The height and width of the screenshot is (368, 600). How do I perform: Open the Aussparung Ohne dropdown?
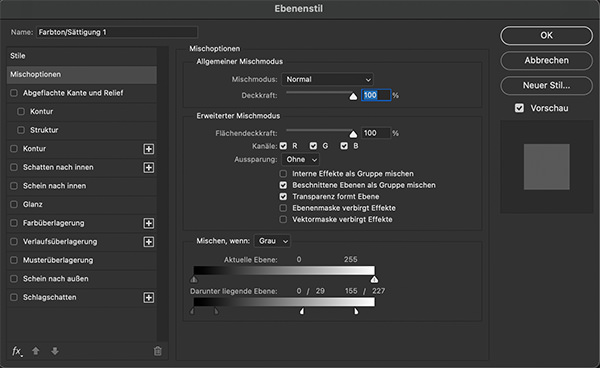[300, 160]
